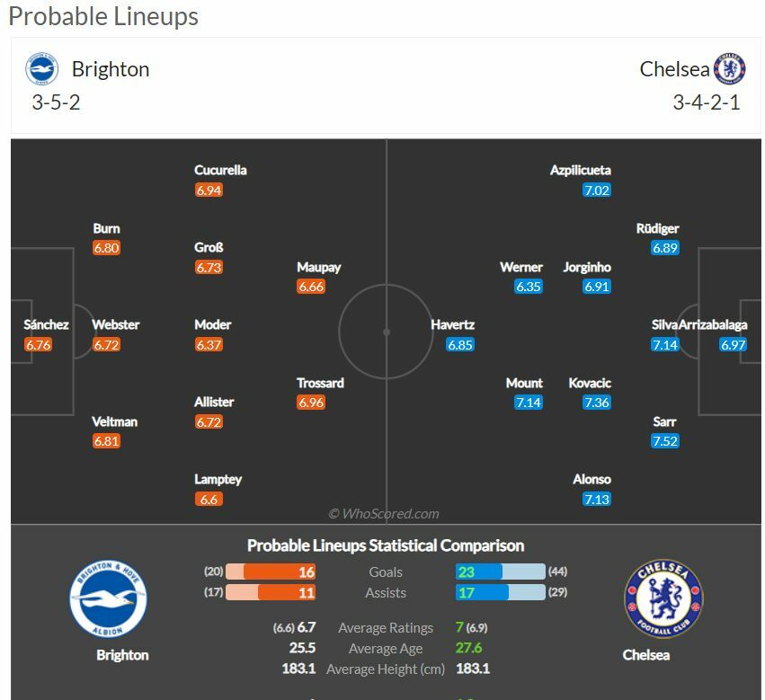The width and height of the screenshot is (765, 700).
Task: Click the small Brighton crest in header
Action: [x=41, y=69]
